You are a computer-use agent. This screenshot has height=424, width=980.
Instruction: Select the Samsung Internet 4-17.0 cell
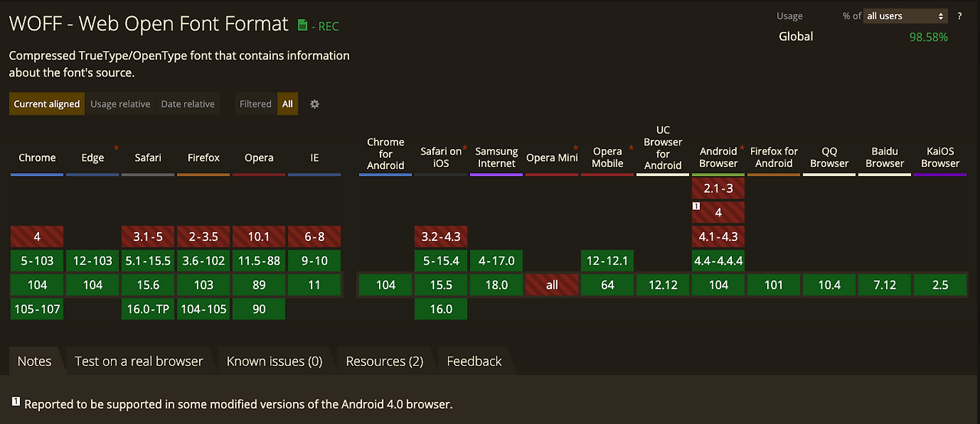click(496, 261)
